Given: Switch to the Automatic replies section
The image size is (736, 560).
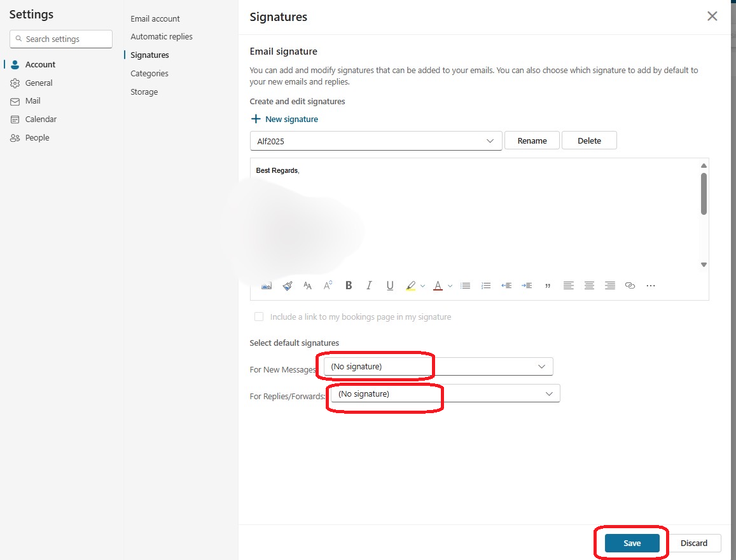Looking at the screenshot, I should pyautogui.click(x=161, y=36).
